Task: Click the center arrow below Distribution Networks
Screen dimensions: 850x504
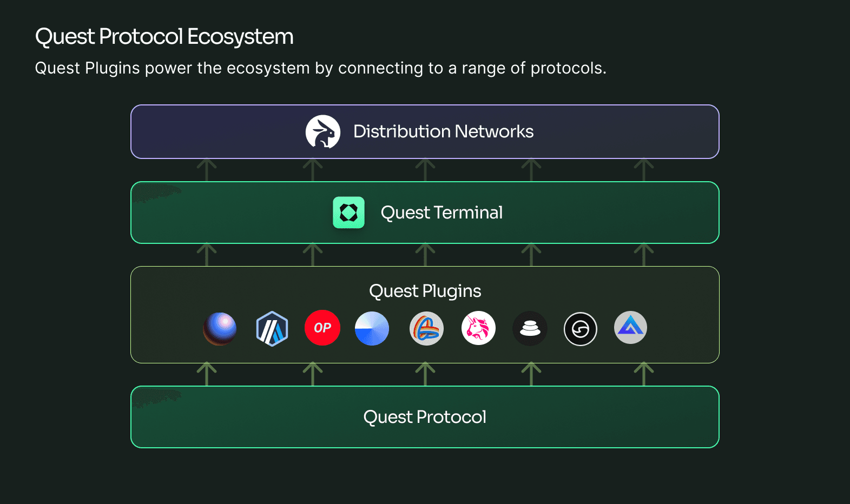Action: 425,170
